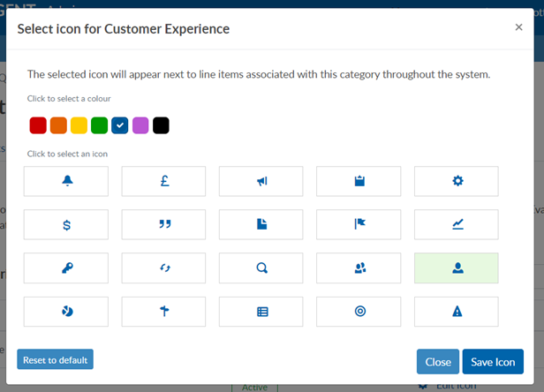The height and width of the screenshot is (392, 544).
Task: Choose the warning triangle icon
Action: point(457,311)
